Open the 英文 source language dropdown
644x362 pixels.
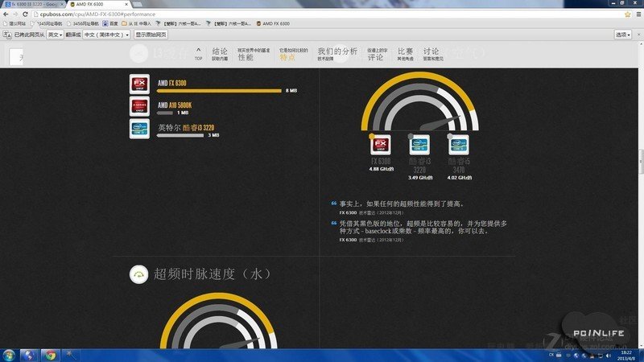pos(55,35)
